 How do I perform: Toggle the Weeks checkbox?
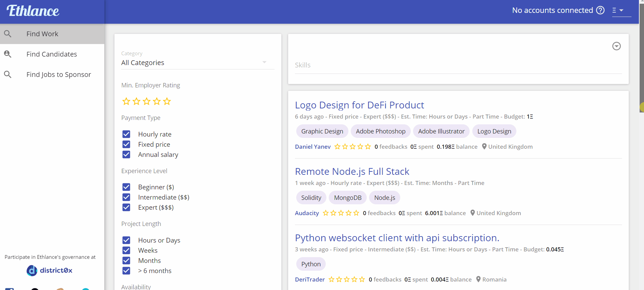click(126, 250)
